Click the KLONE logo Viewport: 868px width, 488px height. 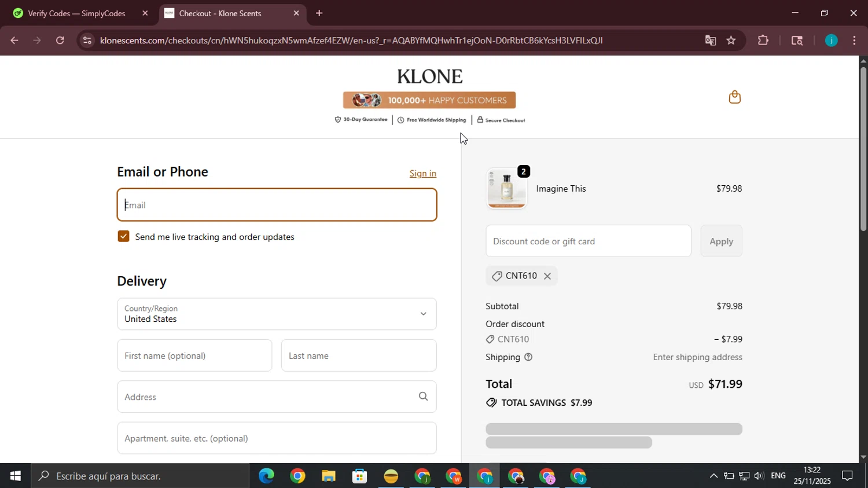click(x=429, y=76)
